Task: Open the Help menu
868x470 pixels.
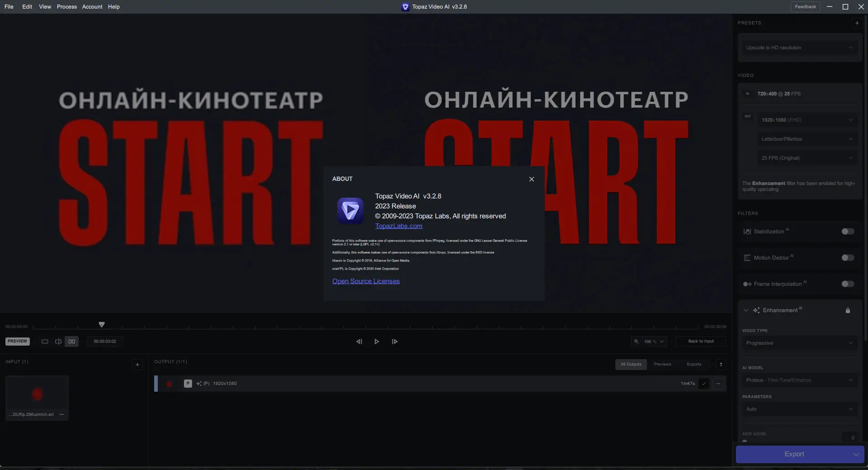Action: tap(114, 7)
